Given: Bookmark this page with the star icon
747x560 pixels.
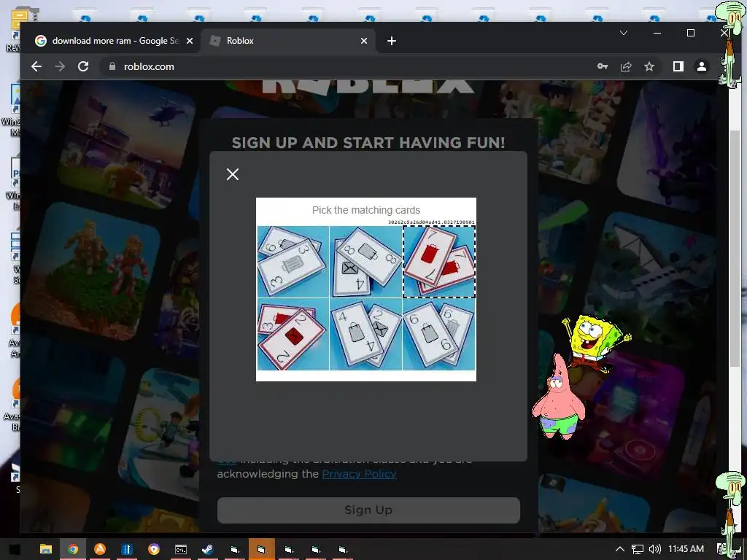Looking at the screenshot, I should 649,66.
